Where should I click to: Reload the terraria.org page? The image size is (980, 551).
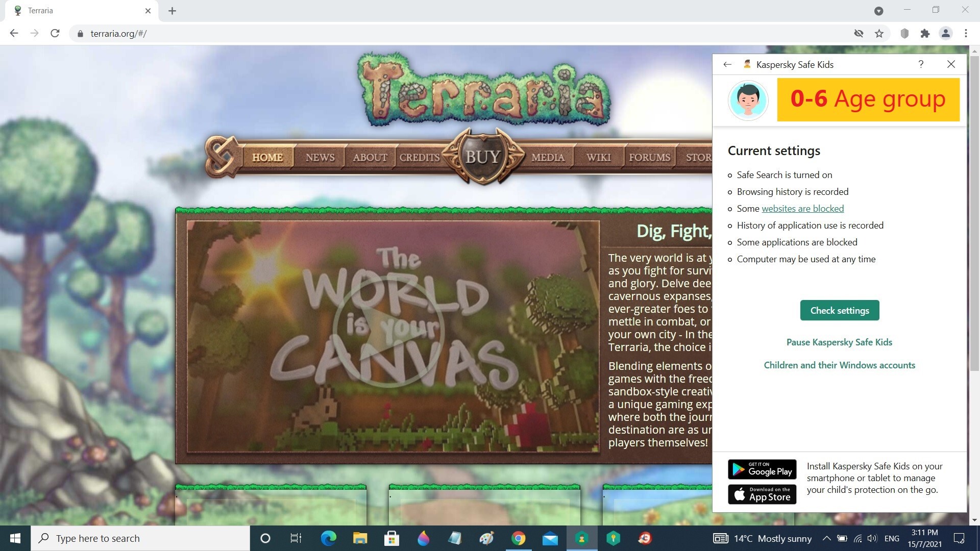55,33
